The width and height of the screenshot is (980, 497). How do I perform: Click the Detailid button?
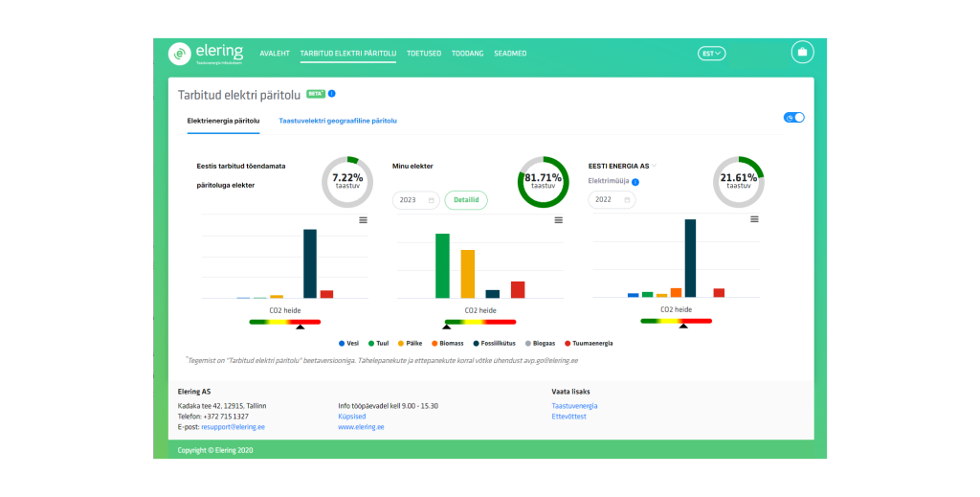pos(466,200)
